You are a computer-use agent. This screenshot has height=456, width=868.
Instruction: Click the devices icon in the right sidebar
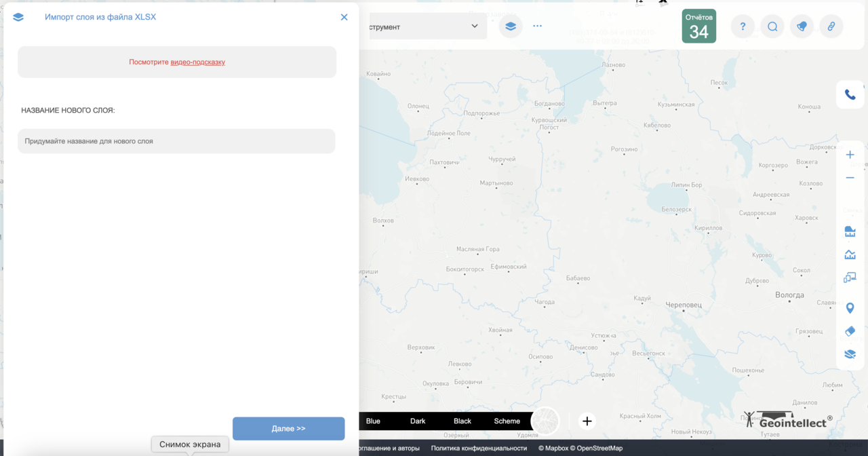[x=850, y=277]
